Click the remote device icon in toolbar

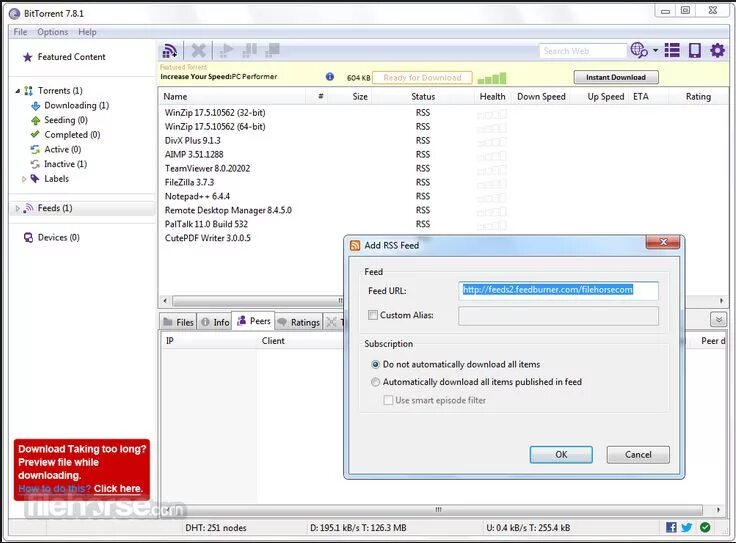(x=695, y=50)
